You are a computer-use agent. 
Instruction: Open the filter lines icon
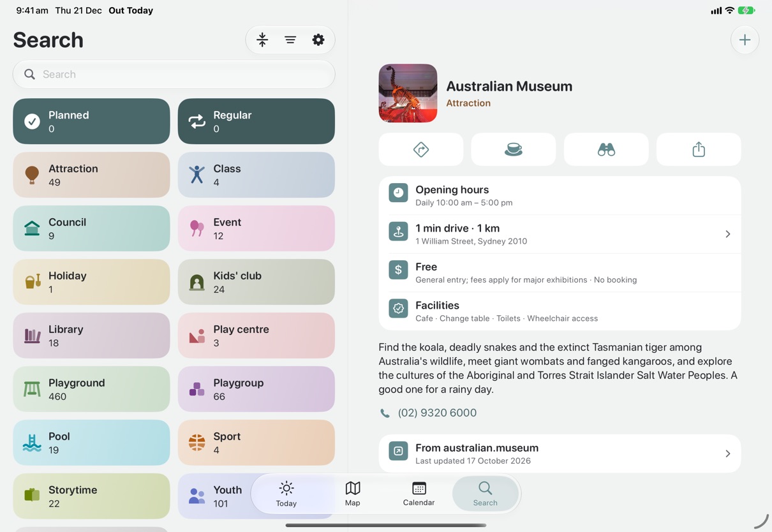point(290,40)
